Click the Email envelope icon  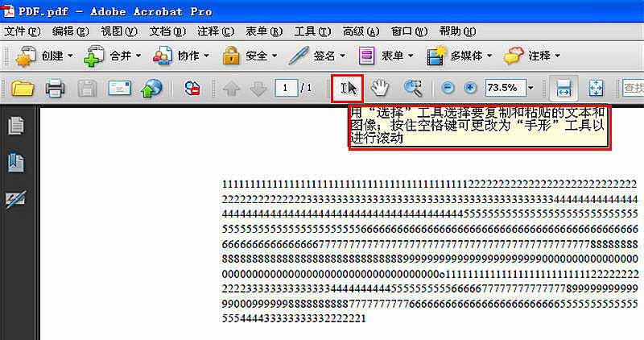[x=119, y=88]
